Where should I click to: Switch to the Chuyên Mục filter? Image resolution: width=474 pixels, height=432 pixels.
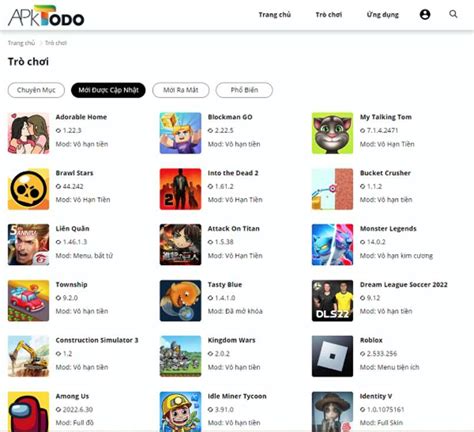coord(36,90)
